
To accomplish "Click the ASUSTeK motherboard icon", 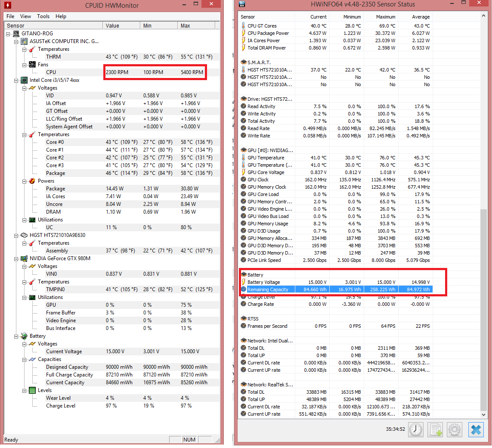I will [24, 41].
